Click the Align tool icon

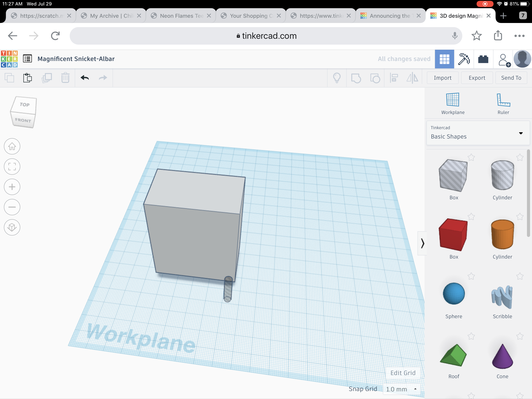(394, 78)
